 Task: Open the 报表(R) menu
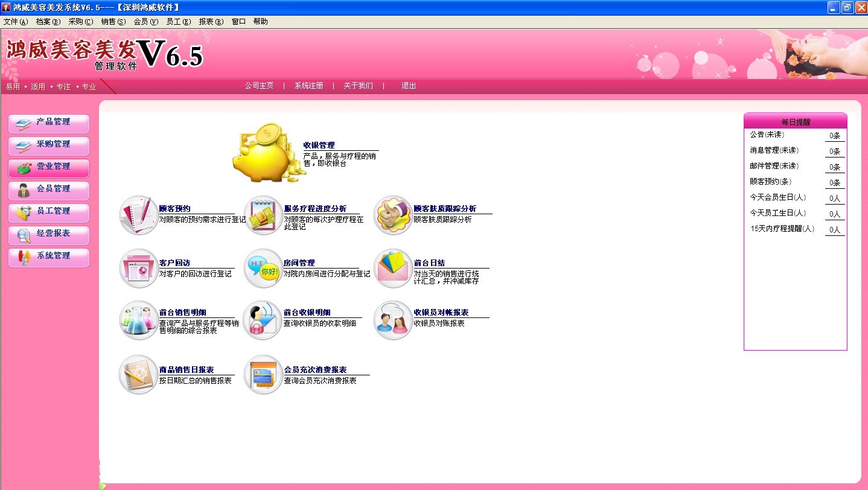tap(211, 22)
